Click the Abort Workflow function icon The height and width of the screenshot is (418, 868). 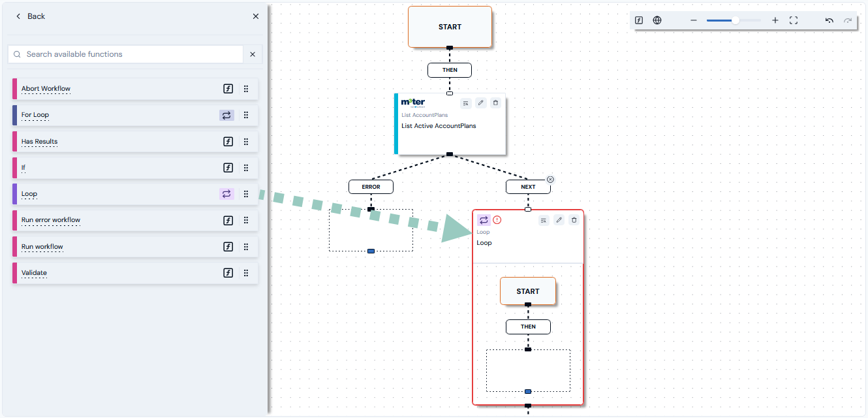coord(228,89)
